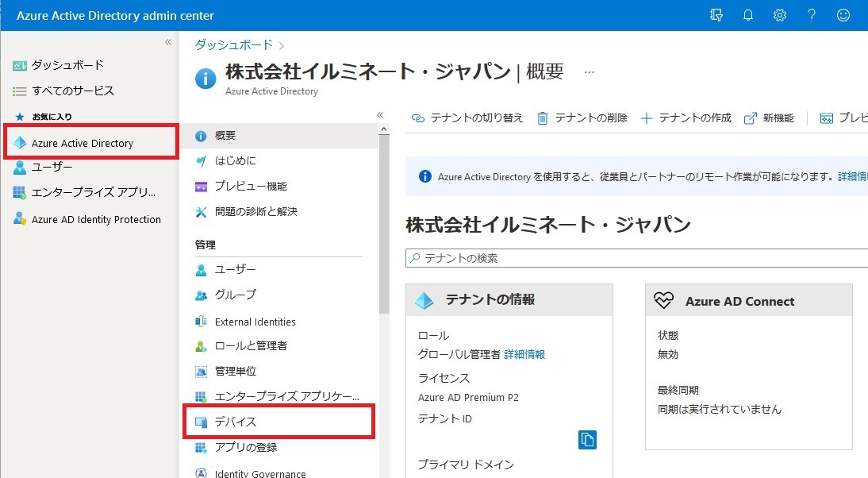Viewport: 868px width, 478px height.
Task: Copy the tenant ID with the copy icon
Action: point(587,440)
